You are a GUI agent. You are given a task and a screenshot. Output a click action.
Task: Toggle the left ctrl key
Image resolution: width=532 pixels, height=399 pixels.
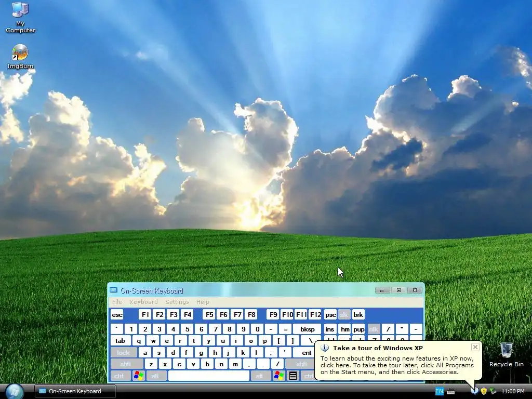pyautogui.click(x=120, y=376)
